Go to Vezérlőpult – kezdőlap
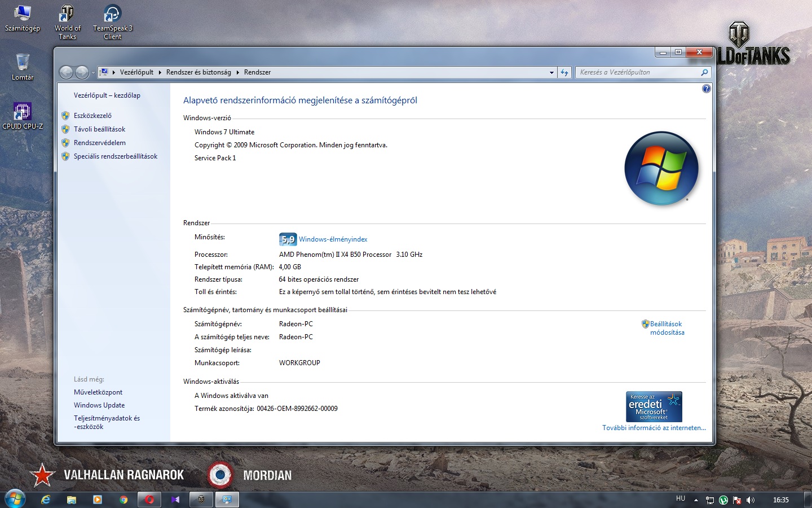Screen dimensions: 812x508 107,95
